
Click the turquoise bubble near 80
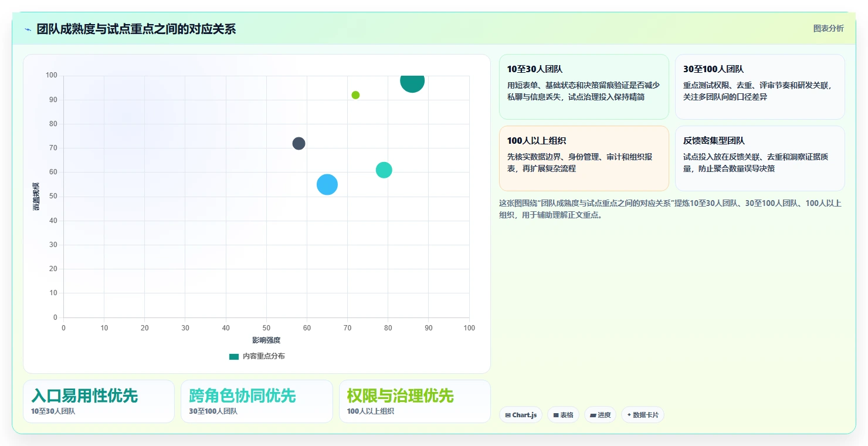pyautogui.click(x=384, y=170)
